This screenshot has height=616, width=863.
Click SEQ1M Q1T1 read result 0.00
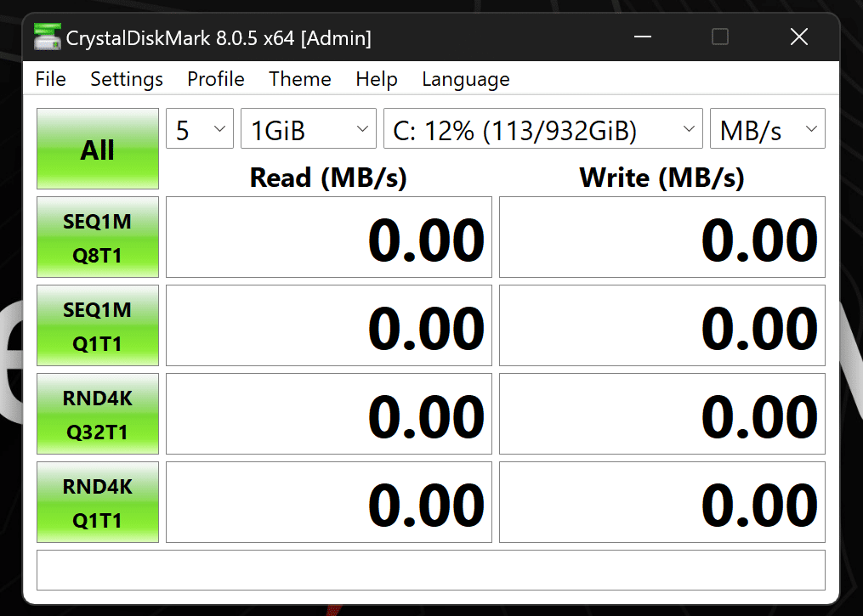(x=328, y=325)
